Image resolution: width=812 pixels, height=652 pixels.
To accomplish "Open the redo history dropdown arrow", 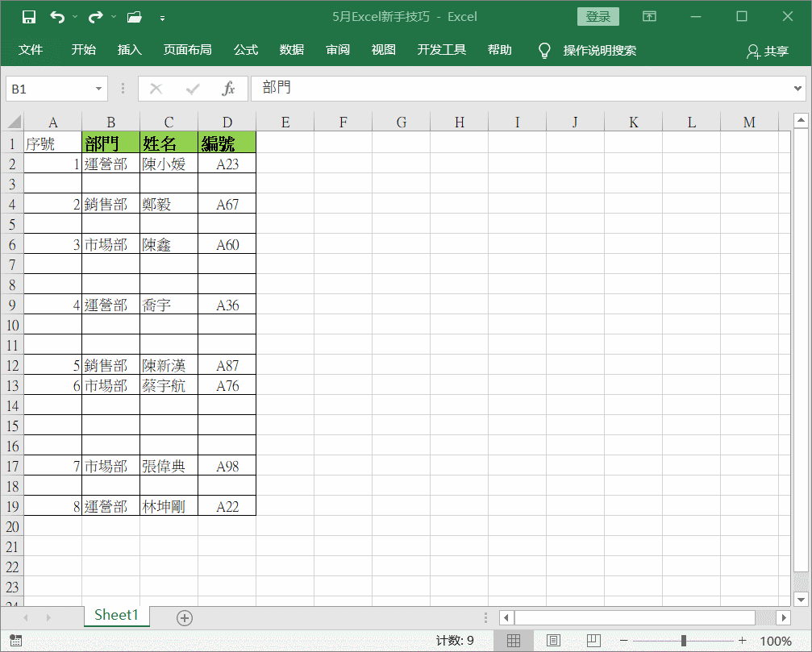I will [x=114, y=17].
